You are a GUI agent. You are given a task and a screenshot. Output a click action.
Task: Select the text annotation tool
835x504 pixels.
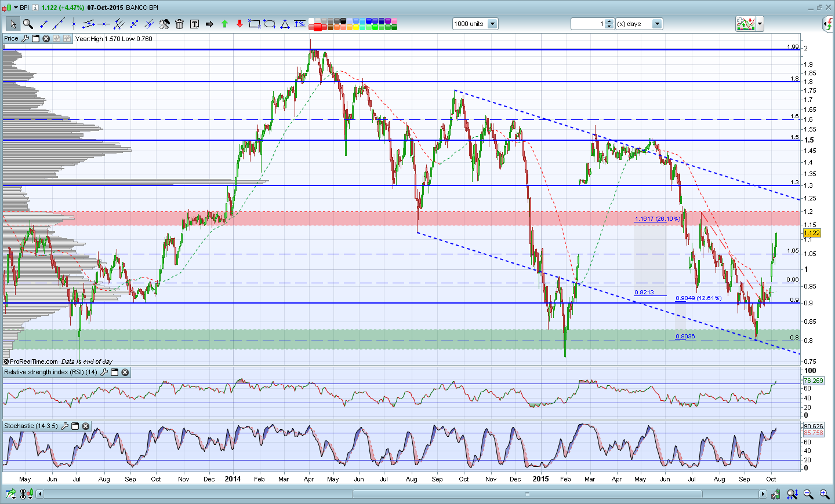coord(194,24)
